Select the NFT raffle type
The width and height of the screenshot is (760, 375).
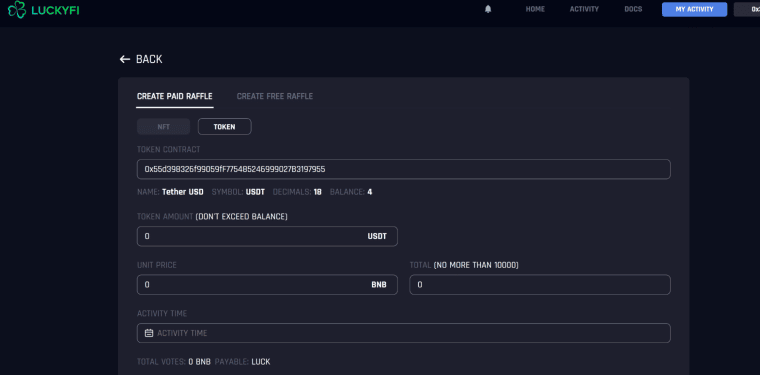pos(164,126)
